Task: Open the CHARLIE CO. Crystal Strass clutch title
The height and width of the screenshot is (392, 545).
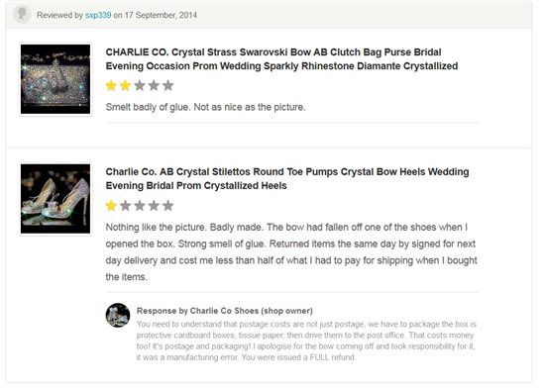Action: tap(281, 59)
